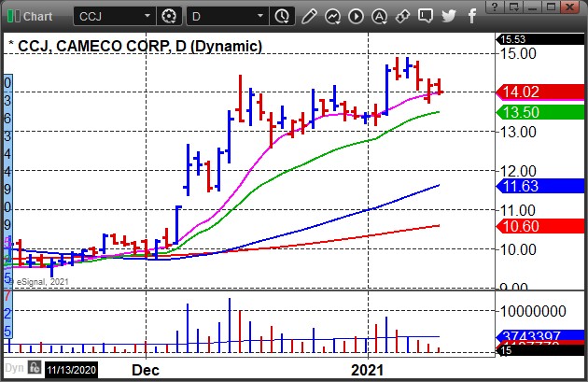This screenshot has width=588, height=382.
Task: Open the CCJ symbol dropdown arrow
Action: 147,16
